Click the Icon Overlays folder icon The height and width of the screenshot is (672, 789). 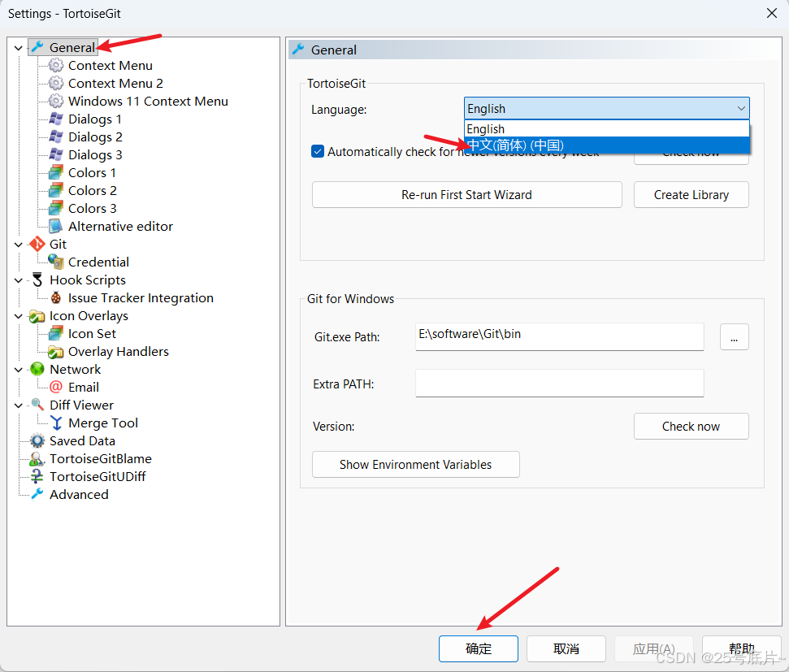pos(37,316)
